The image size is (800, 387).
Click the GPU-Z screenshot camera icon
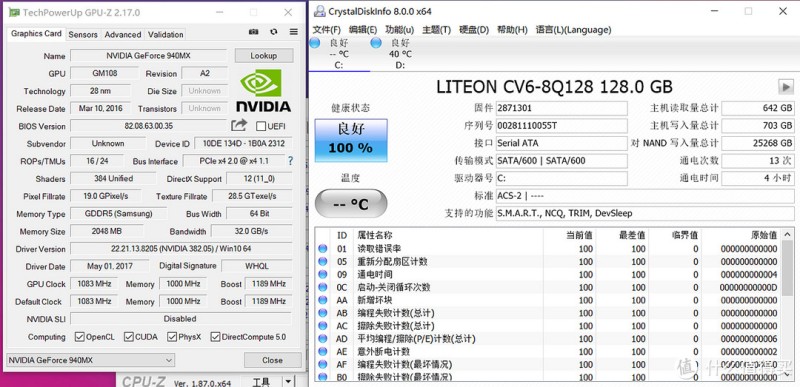pyautogui.click(x=254, y=32)
